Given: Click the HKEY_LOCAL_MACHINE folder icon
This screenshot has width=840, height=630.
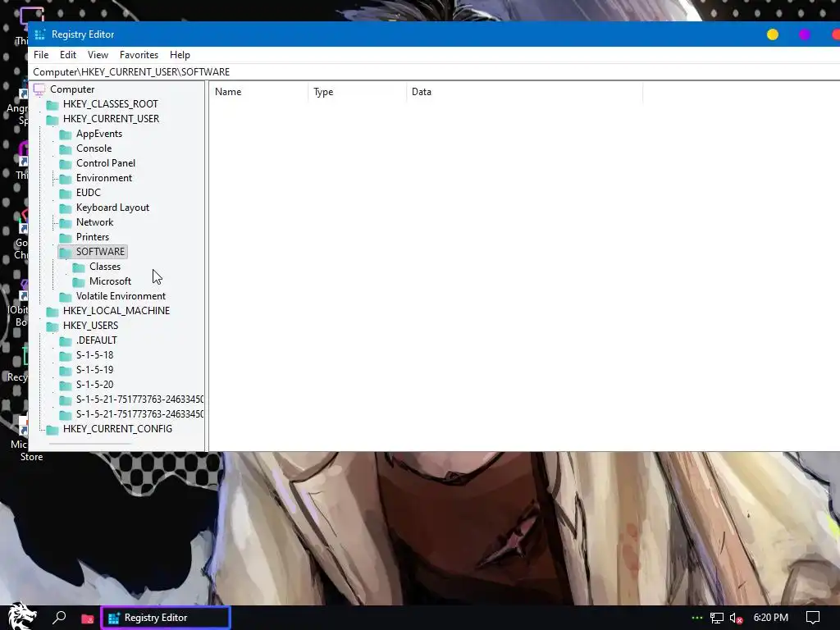Looking at the screenshot, I should (x=52, y=311).
